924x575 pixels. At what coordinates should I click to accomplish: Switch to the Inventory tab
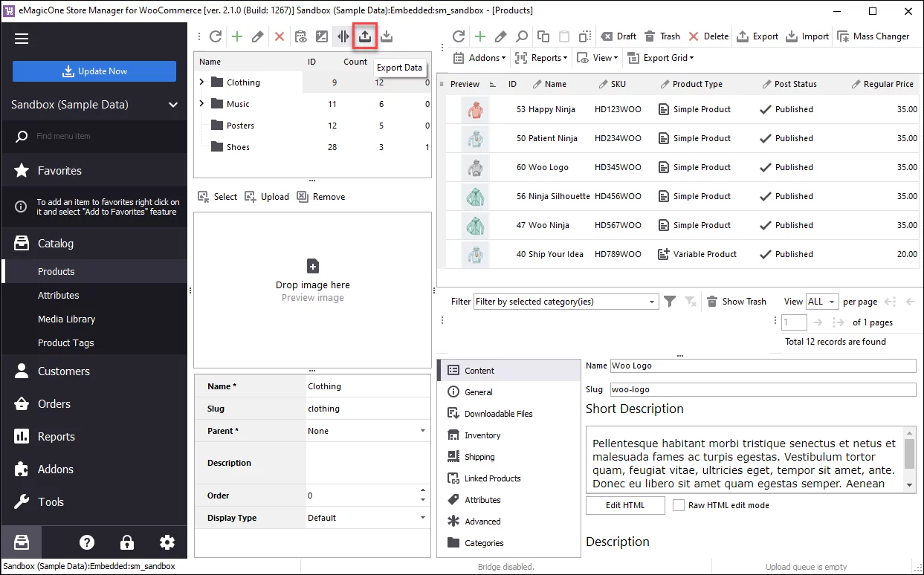click(x=482, y=435)
